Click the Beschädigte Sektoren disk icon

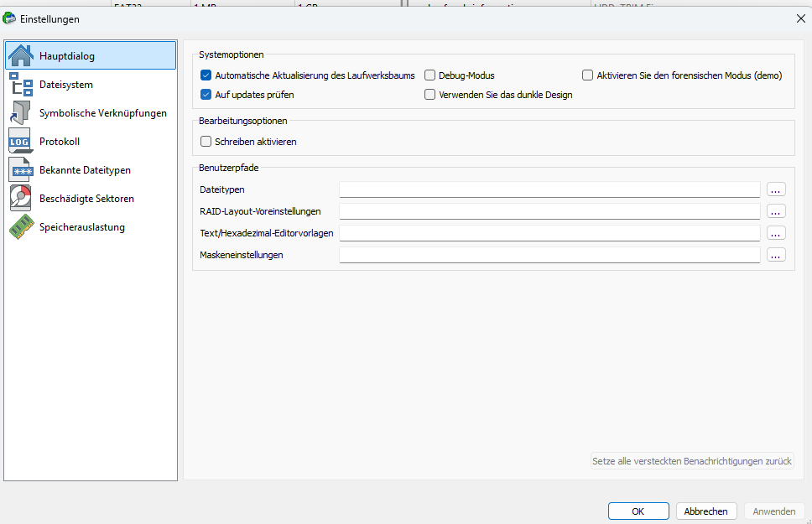(x=21, y=199)
